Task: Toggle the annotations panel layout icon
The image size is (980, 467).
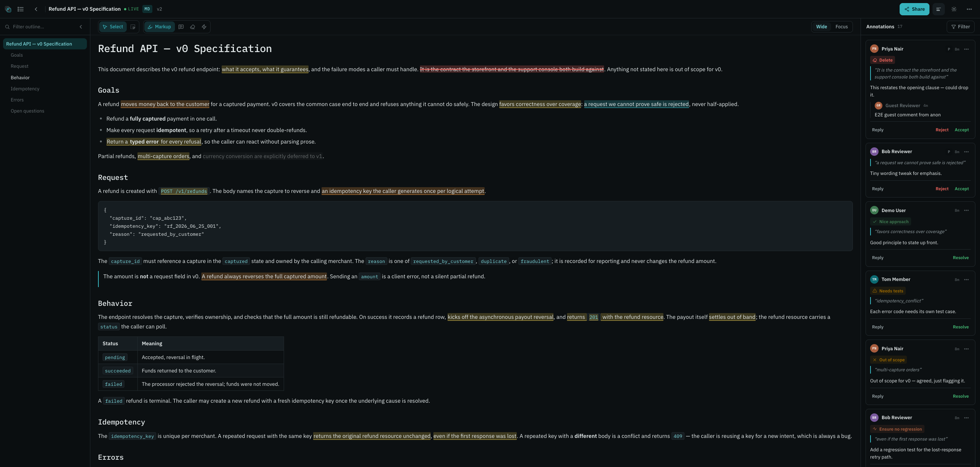Action: coord(938,9)
